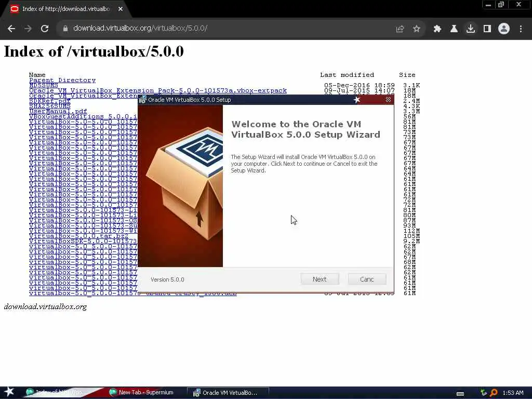The width and height of the screenshot is (532, 399).
Task: Click the VirtualBoxSDK-5.0.0-101573 link
Action: tap(83, 241)
